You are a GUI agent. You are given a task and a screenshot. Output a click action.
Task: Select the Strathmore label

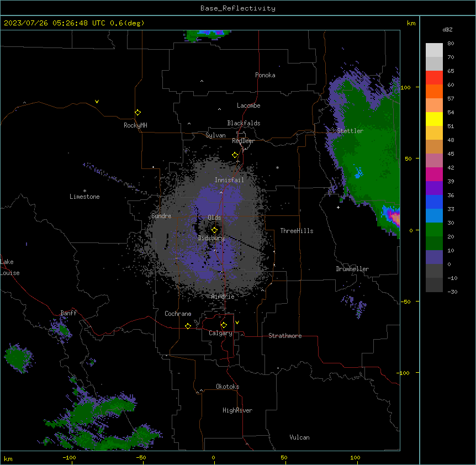(285, 336)
